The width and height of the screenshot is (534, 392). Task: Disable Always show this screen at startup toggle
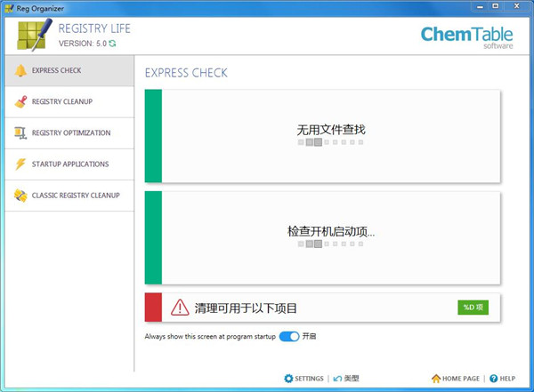tap(289, 337)
